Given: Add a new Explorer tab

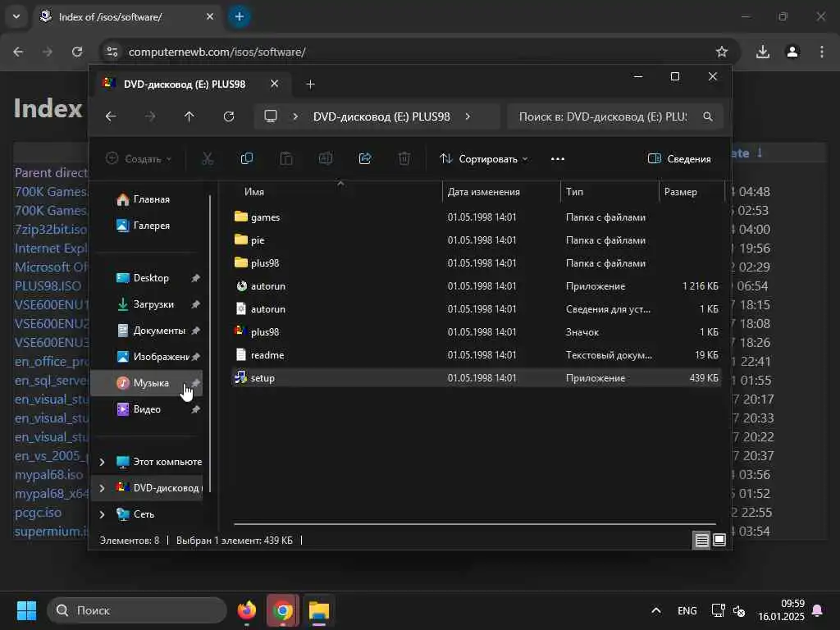Looking at the screenshot, I should pos(310,84).
